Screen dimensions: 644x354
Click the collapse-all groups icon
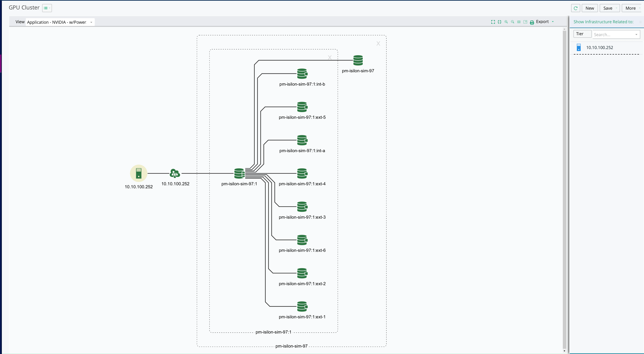tap(499, 22)
